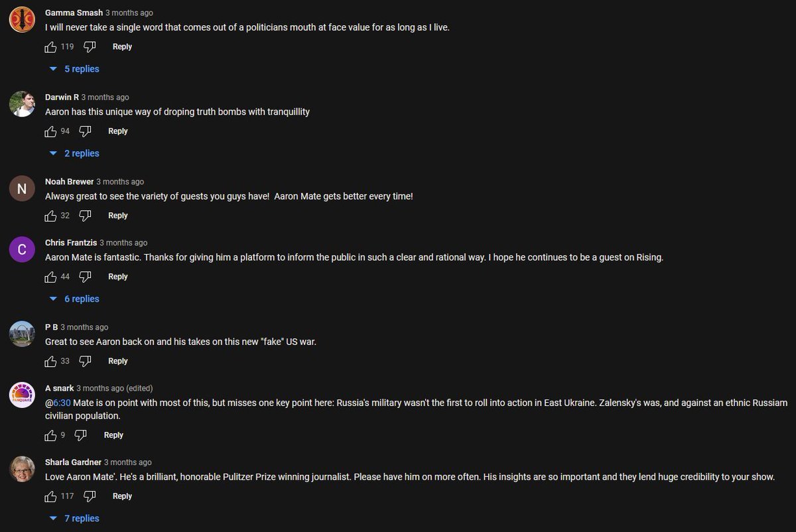
Task: Open Sharla Gardner's profile picture
Action: tap(22, 469)
